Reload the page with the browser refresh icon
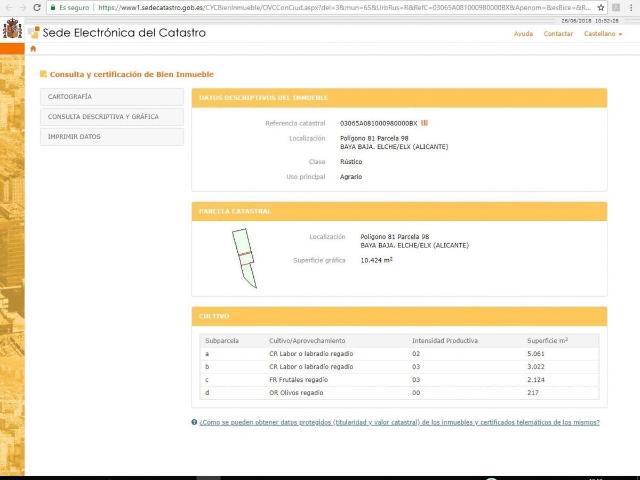The height and width of the screenshot is (480, 640). pos(37,7)
